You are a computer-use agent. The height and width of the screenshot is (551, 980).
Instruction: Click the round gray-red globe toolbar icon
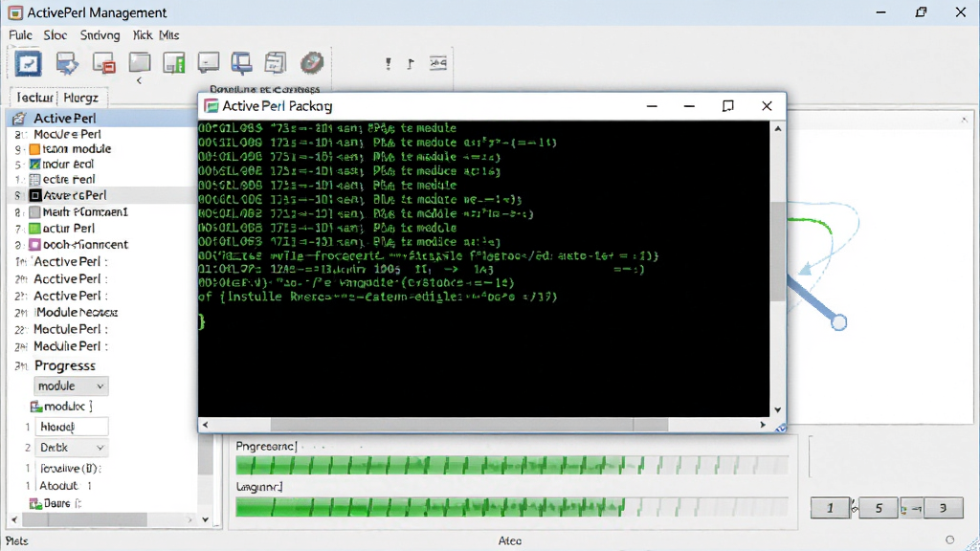311,62
